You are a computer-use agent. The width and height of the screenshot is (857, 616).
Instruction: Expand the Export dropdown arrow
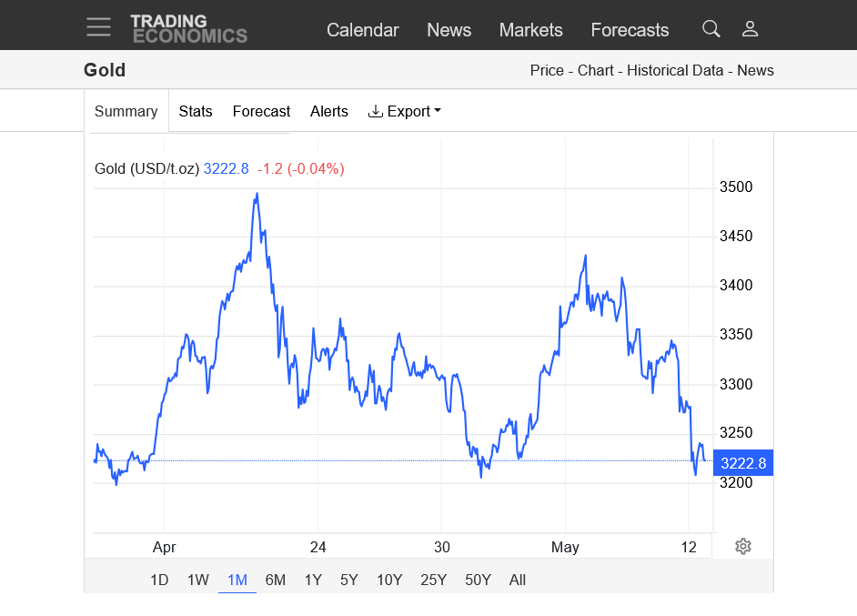[x=438, y=111]
